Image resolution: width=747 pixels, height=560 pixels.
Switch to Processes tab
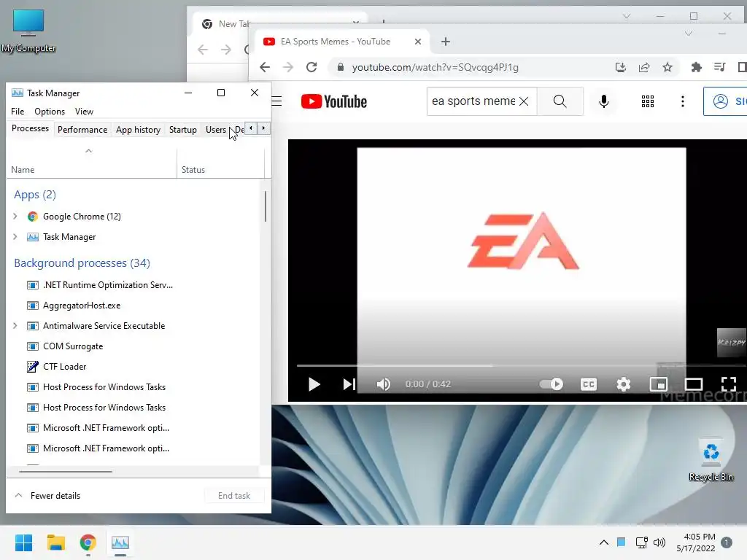30,128
